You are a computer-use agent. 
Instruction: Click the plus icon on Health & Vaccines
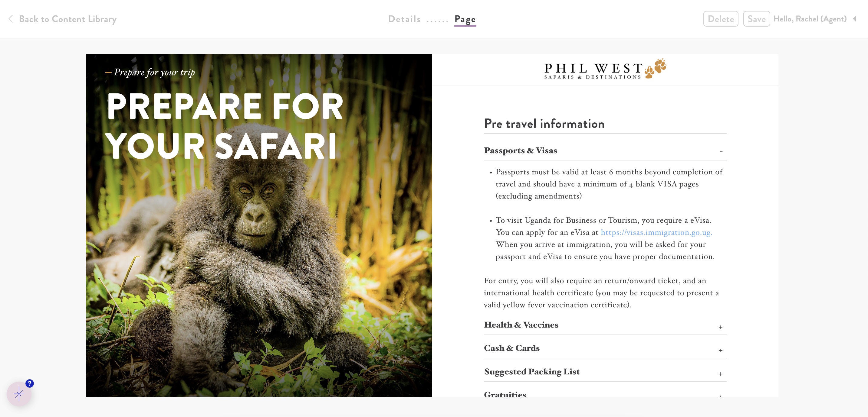point(720,327)
